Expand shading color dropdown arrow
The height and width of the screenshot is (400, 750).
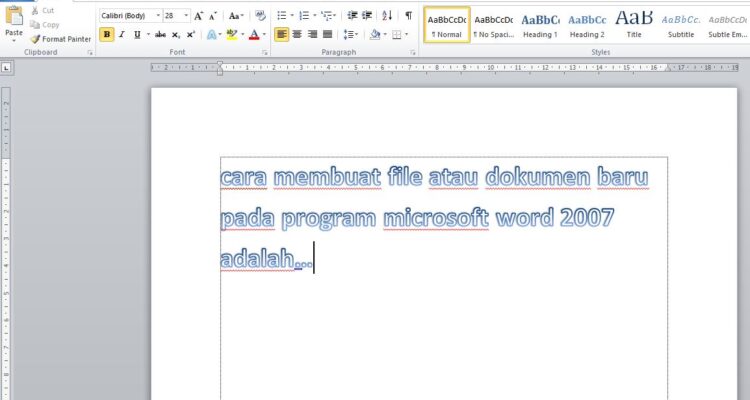click(x=385, y=34)
